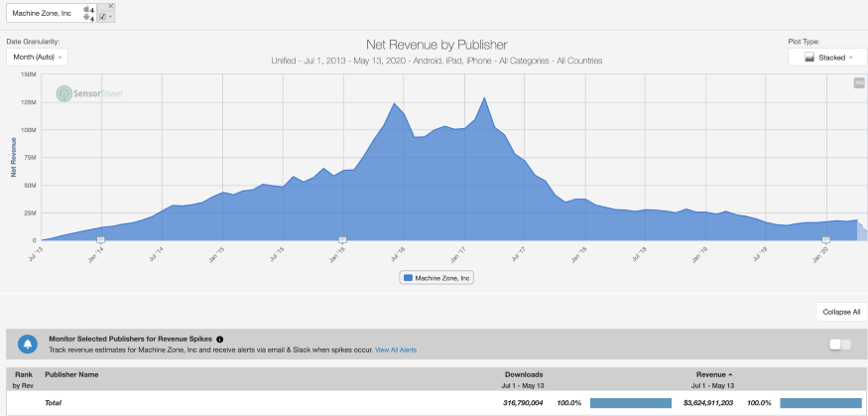This screenshot has height=416, width=868.
Task: Open the arrow menu on publisher chip
Action: tap(110, 17)
